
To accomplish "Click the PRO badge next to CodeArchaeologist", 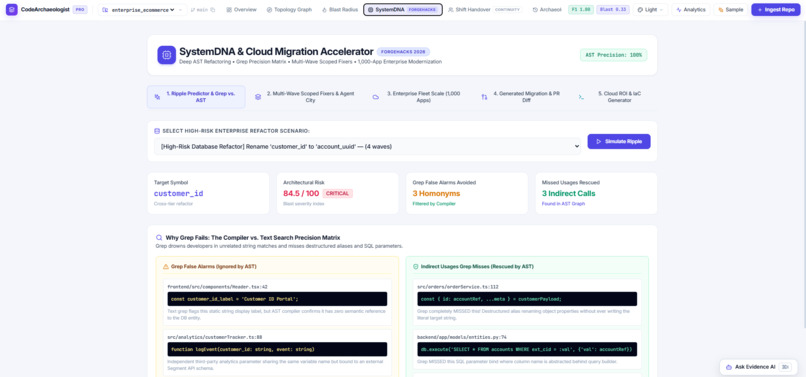I will 80,10.
